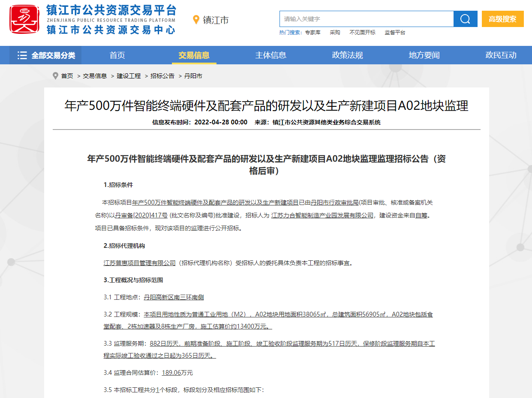The height and width of the screenshot is (398, 532).
Task: Switch to the 地方要闻 tab
Action: [424, 55]
